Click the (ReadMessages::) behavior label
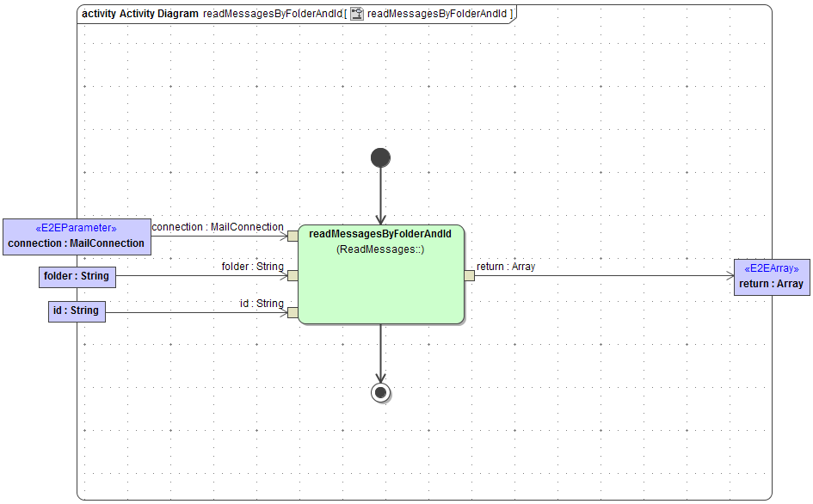The height and width of the screenshot is (504, 813). click(x=380, y=249)
